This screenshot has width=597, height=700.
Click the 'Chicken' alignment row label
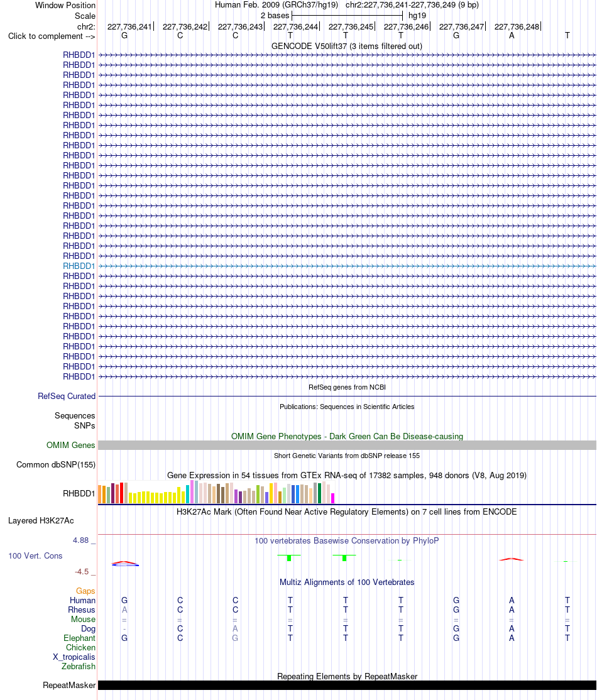coord(81,647)
